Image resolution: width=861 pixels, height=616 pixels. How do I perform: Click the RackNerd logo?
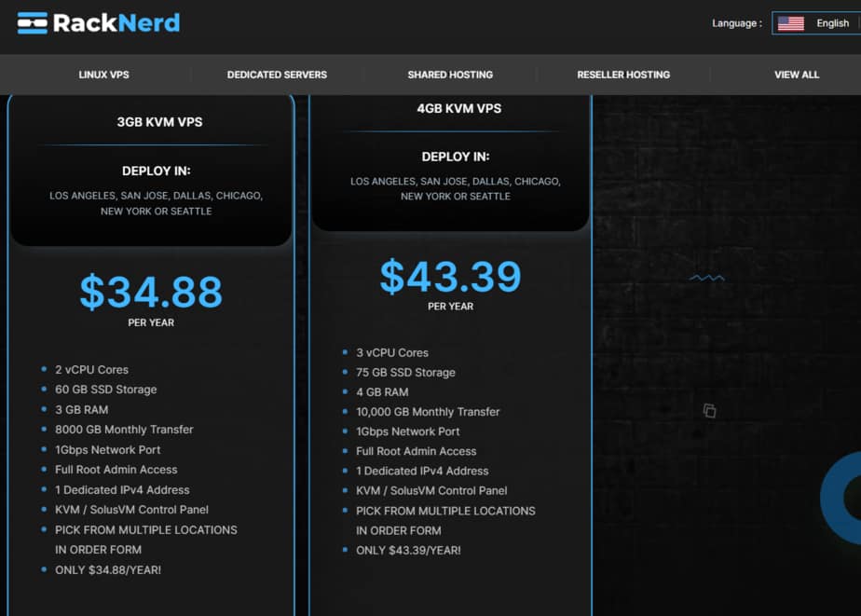click(99, 23)
